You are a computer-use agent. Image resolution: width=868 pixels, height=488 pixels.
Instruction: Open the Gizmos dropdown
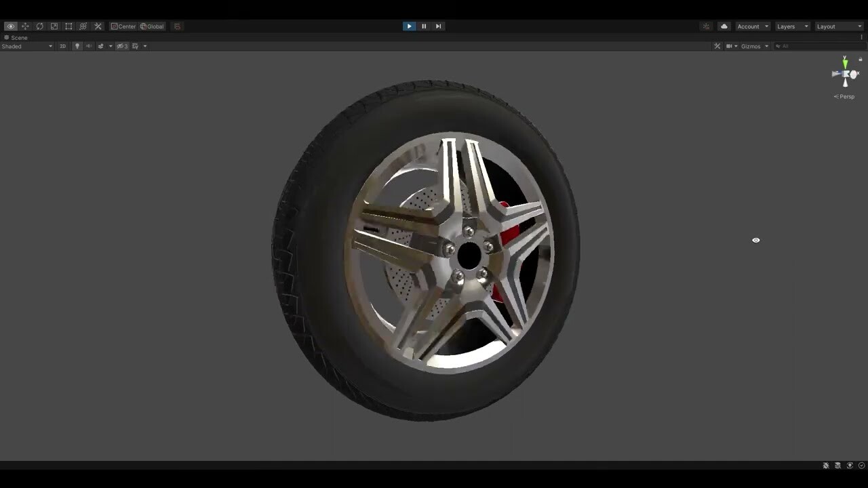point(753,45)
